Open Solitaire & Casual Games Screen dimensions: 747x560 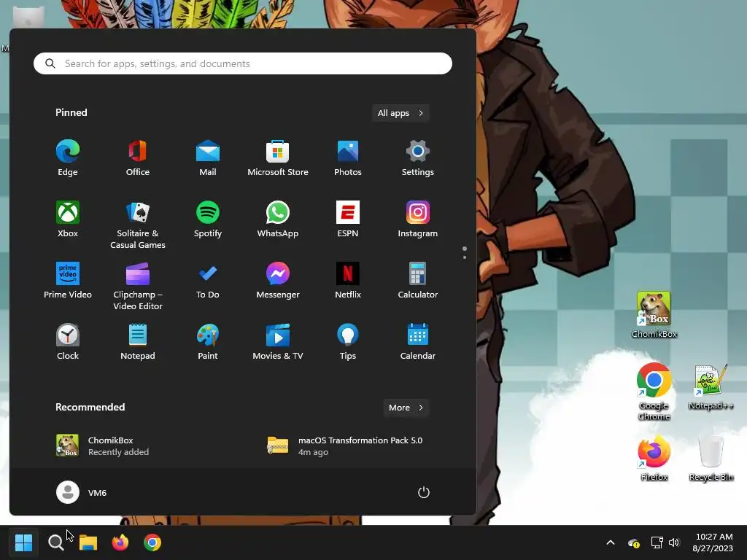(x=138, y=225)
